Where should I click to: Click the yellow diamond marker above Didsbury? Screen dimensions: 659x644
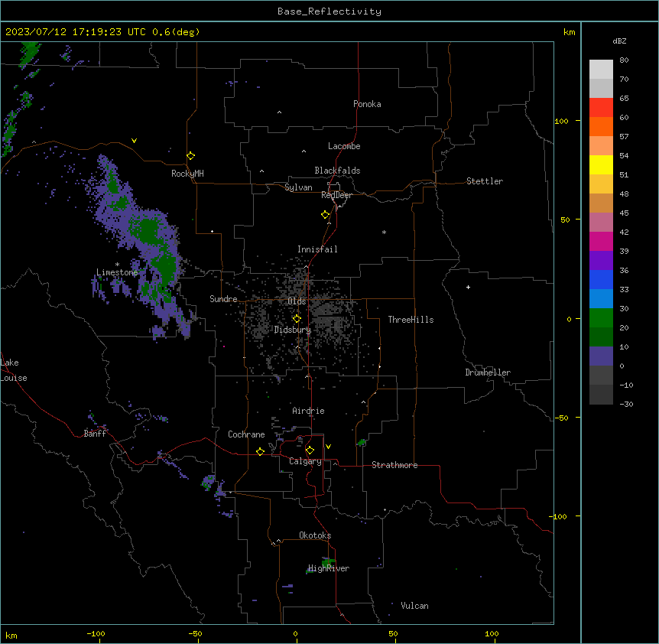coord(297,319)
